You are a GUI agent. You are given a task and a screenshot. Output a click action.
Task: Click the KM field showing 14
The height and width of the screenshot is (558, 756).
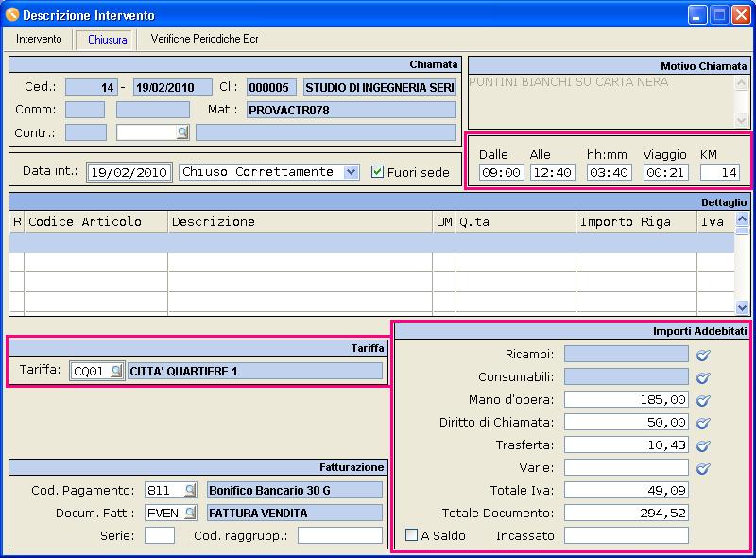720,172
